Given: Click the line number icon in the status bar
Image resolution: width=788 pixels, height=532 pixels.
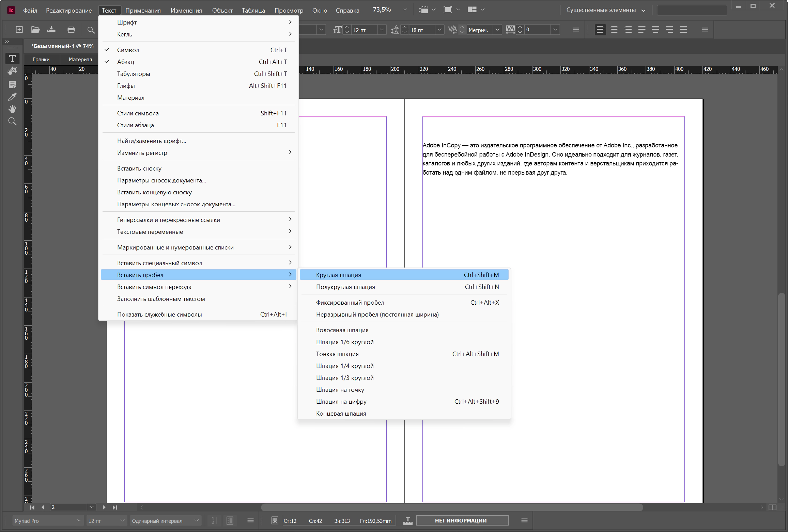Looking at the screenshot, I should click(214, 520).
